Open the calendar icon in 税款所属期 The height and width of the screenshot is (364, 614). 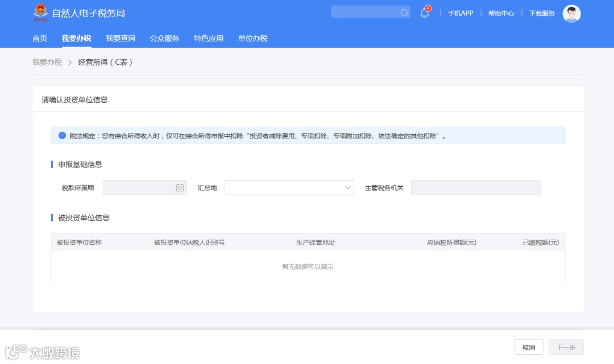pyautogui.click(x=180, y=187)
